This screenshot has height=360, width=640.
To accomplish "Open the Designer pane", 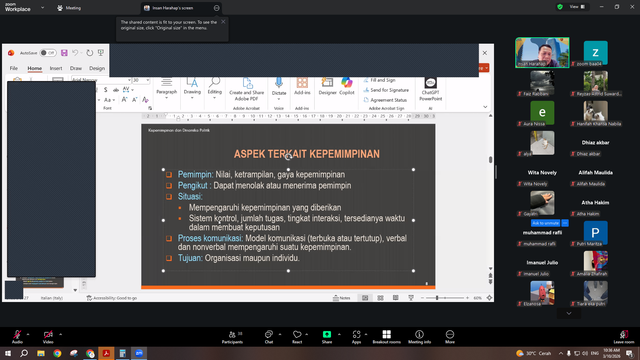I will 327,86.
